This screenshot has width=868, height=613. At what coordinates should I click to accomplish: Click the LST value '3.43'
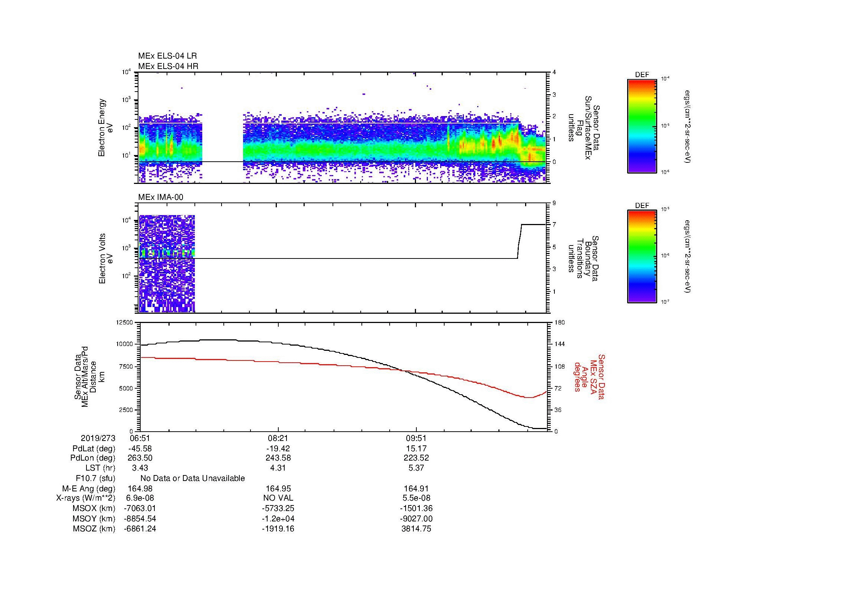pyautogui.click(x=140, y=468)
